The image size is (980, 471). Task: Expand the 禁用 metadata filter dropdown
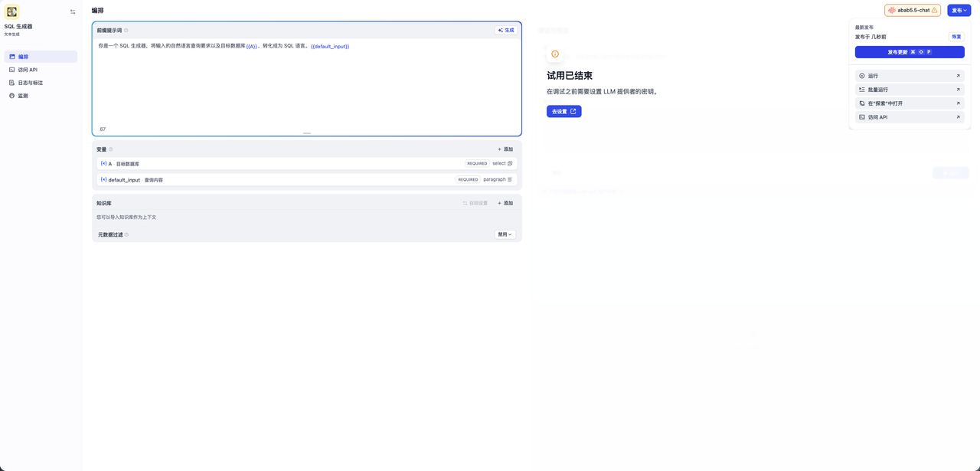505,234
